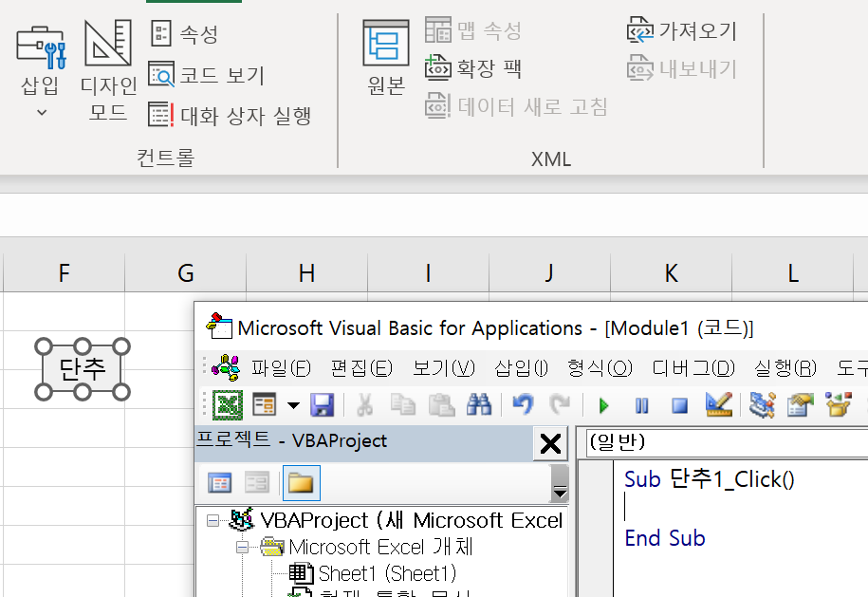This screenshot has height=597, width=868.
Task: Open the insert object dropdown arrow
Action: click(x=293, y=405)
